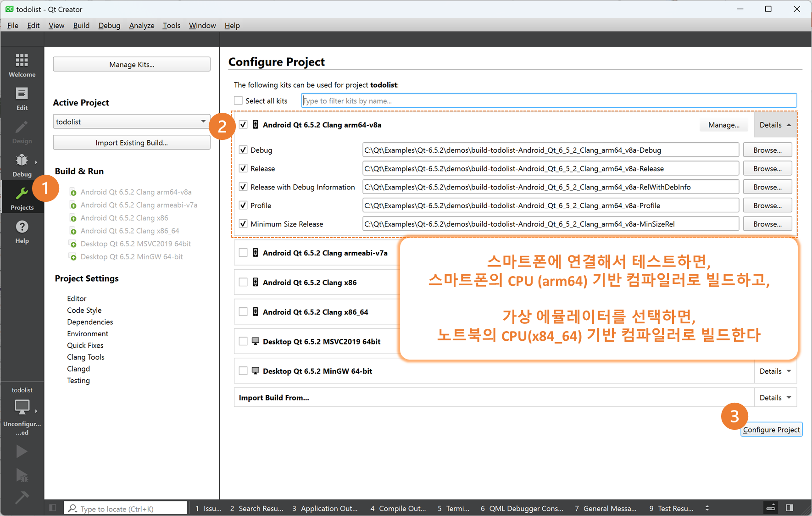The width and height of the screenshot is (812, 516).
Task: Uncheck the Profile build configuration
Action: 243,205
